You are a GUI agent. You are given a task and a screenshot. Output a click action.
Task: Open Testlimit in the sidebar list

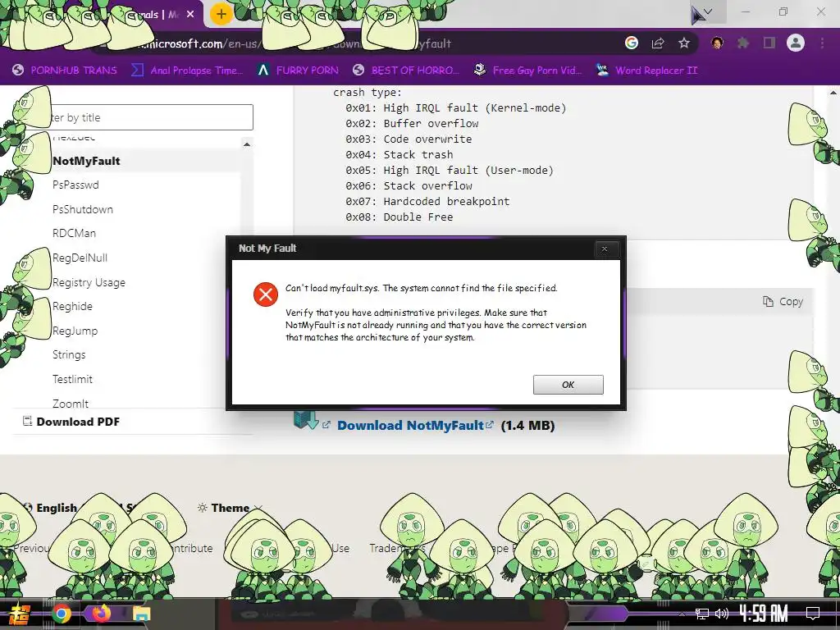(72, 379)
